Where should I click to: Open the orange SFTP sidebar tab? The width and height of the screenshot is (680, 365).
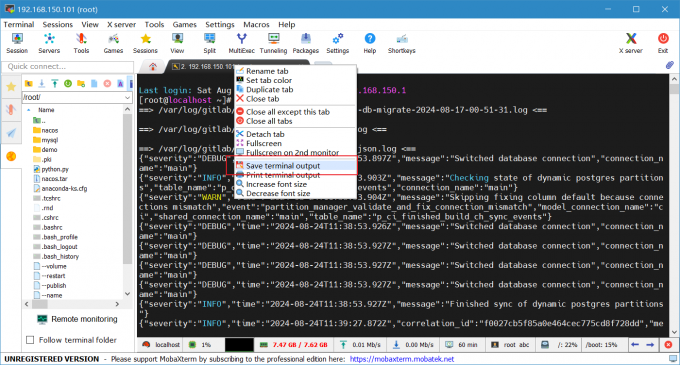(11, 156)
